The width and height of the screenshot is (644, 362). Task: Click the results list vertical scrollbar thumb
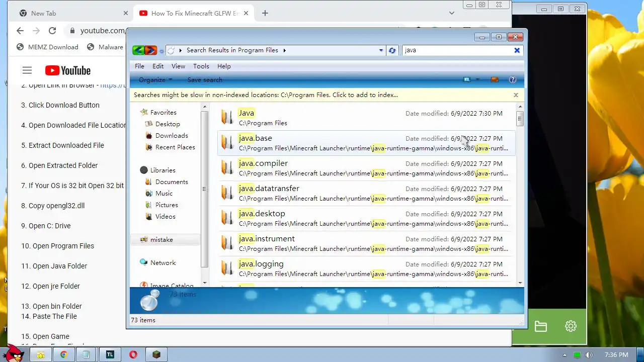click(x=520, y=119)
